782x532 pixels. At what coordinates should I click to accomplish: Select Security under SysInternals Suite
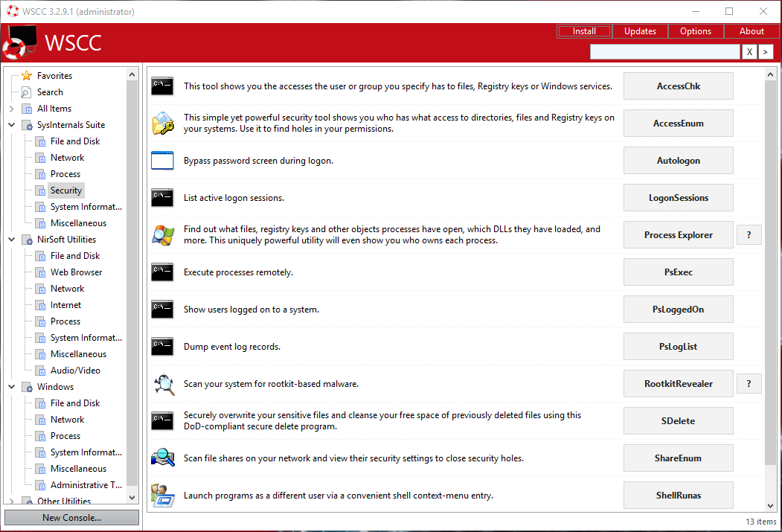(x=65, y=190)
